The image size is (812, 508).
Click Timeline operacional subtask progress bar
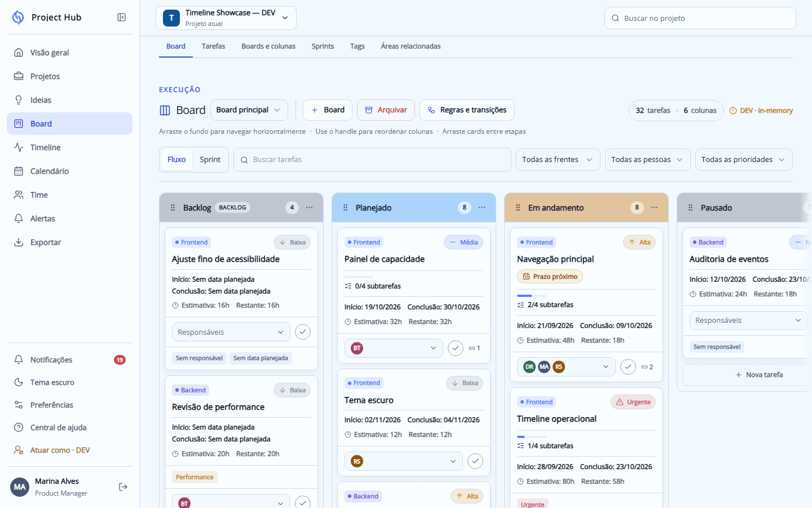[x=532, y=437]
